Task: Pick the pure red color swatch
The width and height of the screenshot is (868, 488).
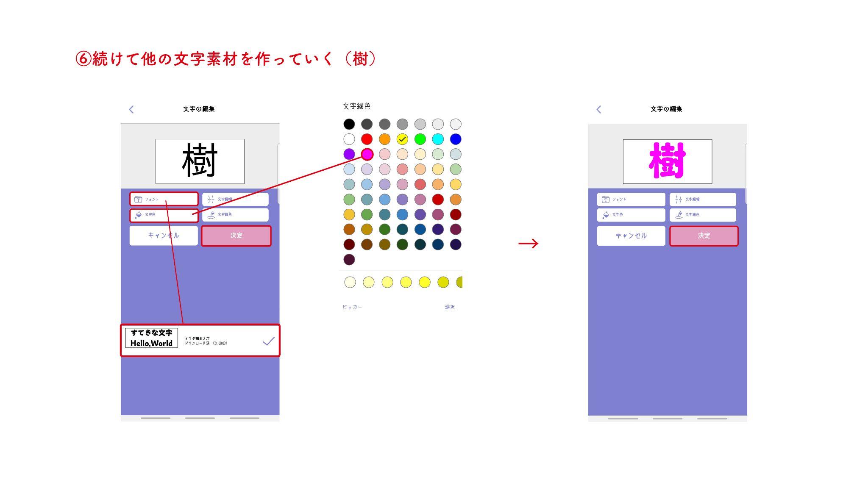Action: tap(367, 139)
